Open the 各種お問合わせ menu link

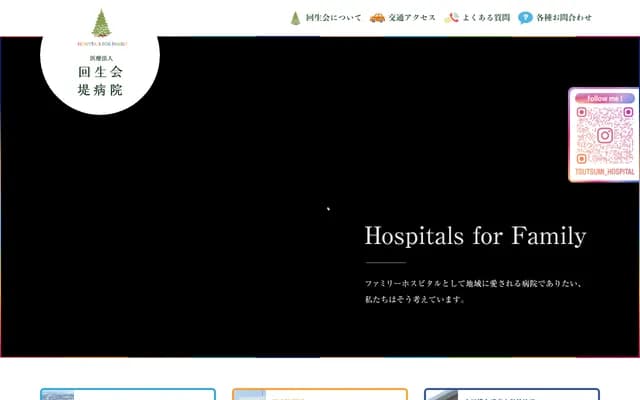tap(564, 18)
